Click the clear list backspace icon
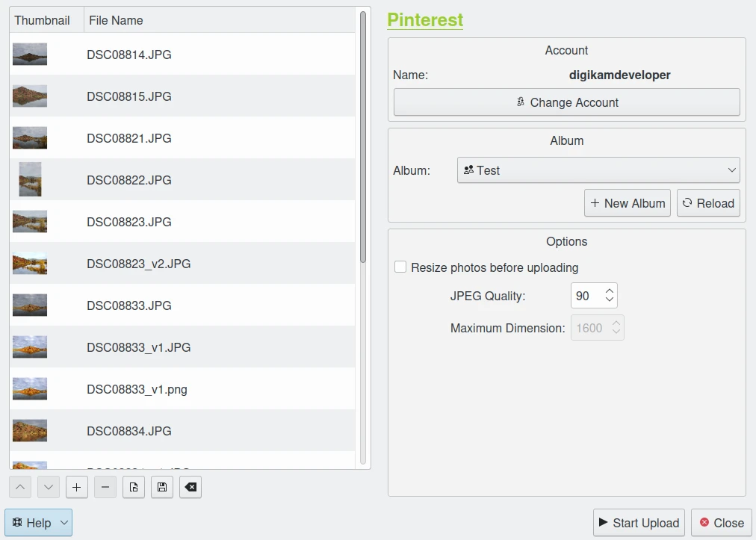 (190, 488)
